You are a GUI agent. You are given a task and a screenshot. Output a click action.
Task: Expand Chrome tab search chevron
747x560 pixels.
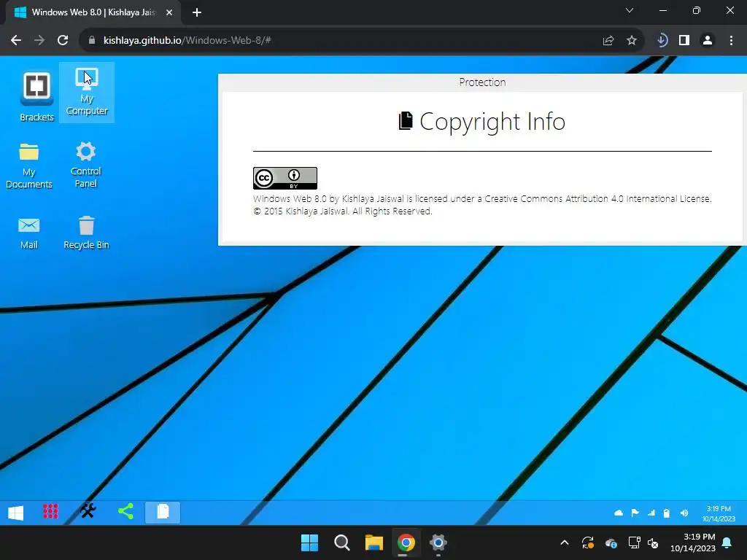(x=630, y=10)
